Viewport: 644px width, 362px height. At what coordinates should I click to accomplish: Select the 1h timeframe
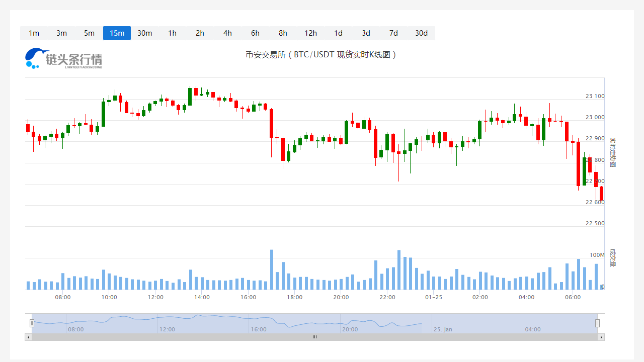tap(172, 33)
